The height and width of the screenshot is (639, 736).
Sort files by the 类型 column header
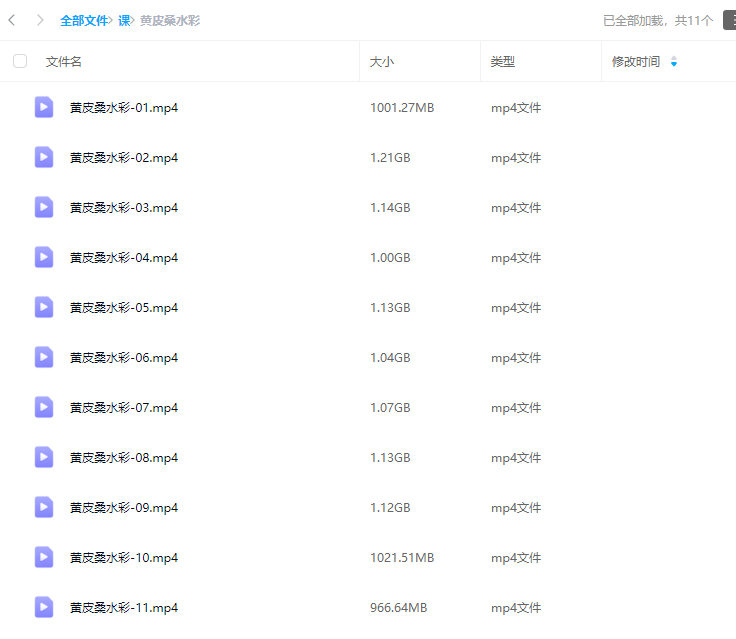(503, 61)
